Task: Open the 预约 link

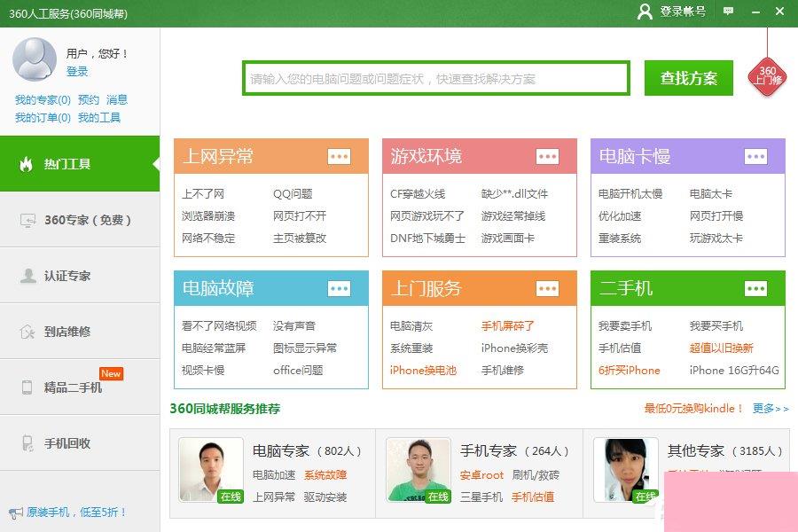Action: (89, 100)
